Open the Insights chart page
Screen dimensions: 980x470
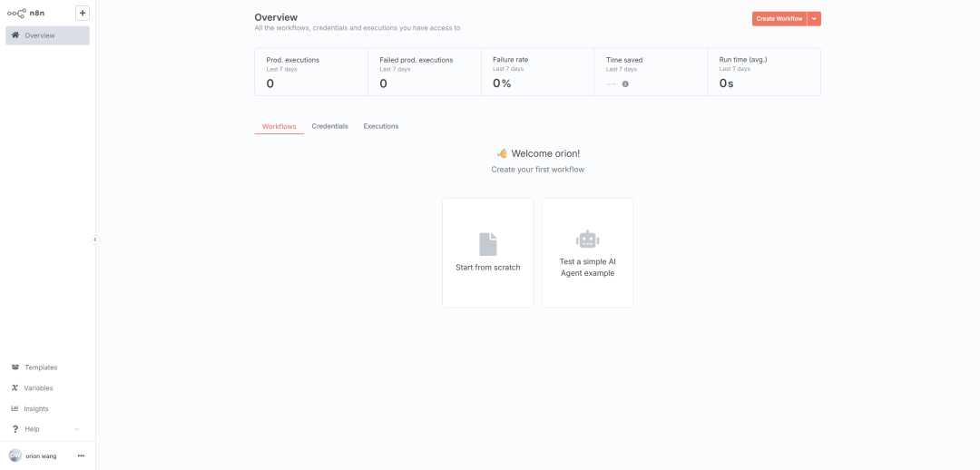coord(36,408)
